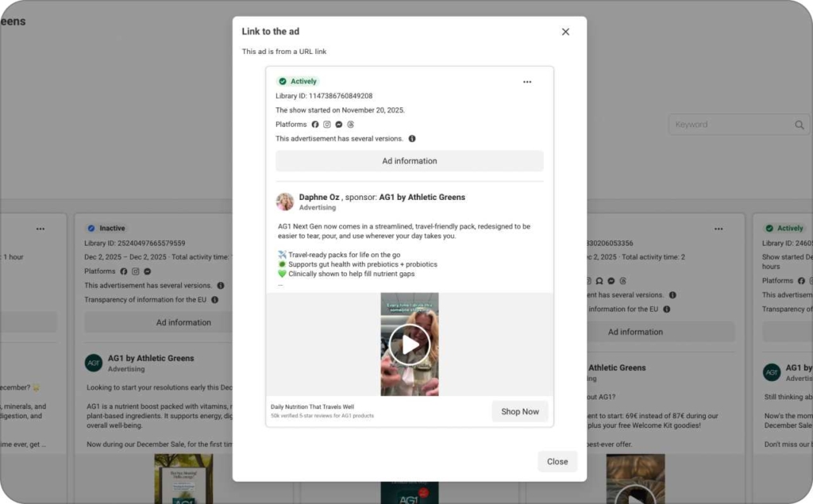
Task: Select the Instagram platform icon in the modal
Action: 327,124
